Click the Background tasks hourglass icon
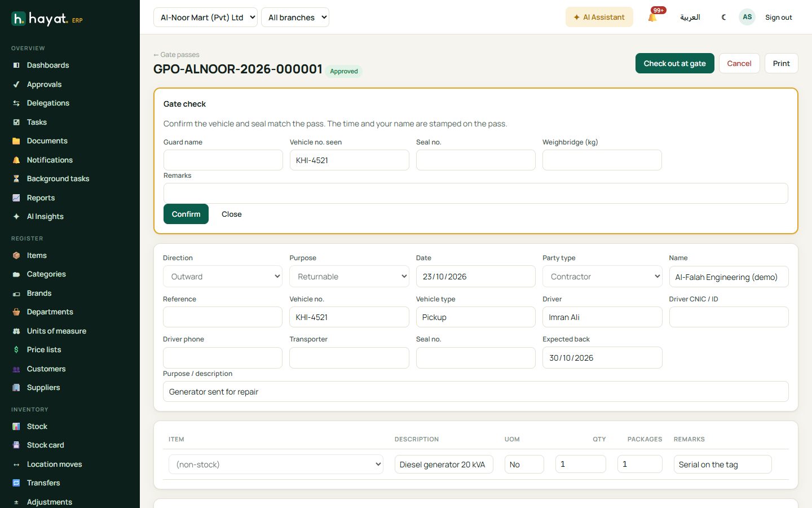The image size is (812, 508). pyautogui.click(x=16, y=179)
